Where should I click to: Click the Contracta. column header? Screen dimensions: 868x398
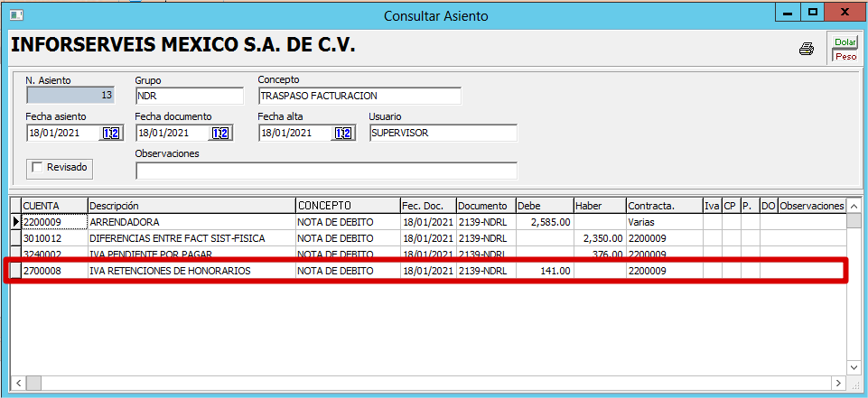[x=664, y=206]
